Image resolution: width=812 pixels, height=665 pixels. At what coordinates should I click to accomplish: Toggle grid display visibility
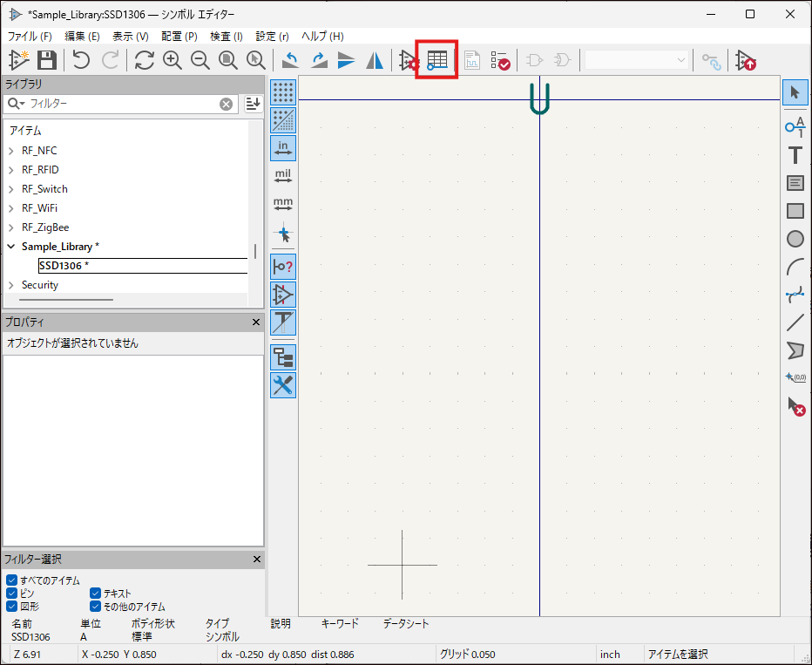(x=283, y=92)
